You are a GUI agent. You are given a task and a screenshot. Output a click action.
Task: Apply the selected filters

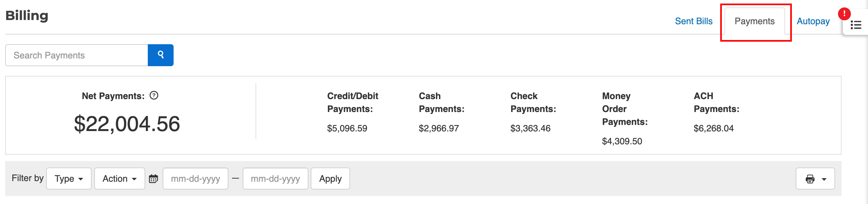[330, 179]
